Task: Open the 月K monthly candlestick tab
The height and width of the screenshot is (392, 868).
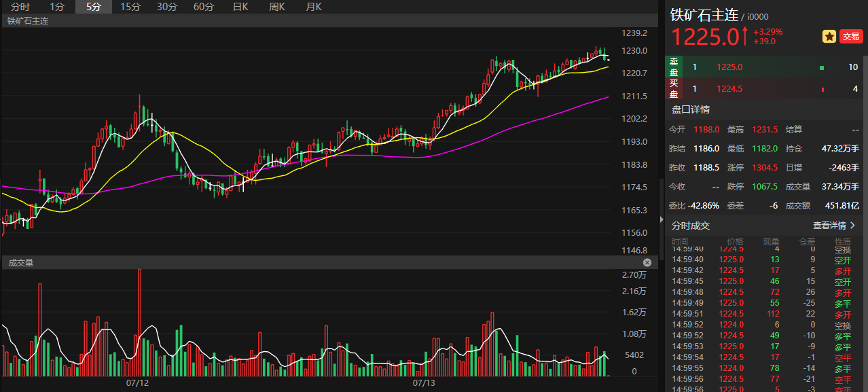Action: [x=313, y=7]
